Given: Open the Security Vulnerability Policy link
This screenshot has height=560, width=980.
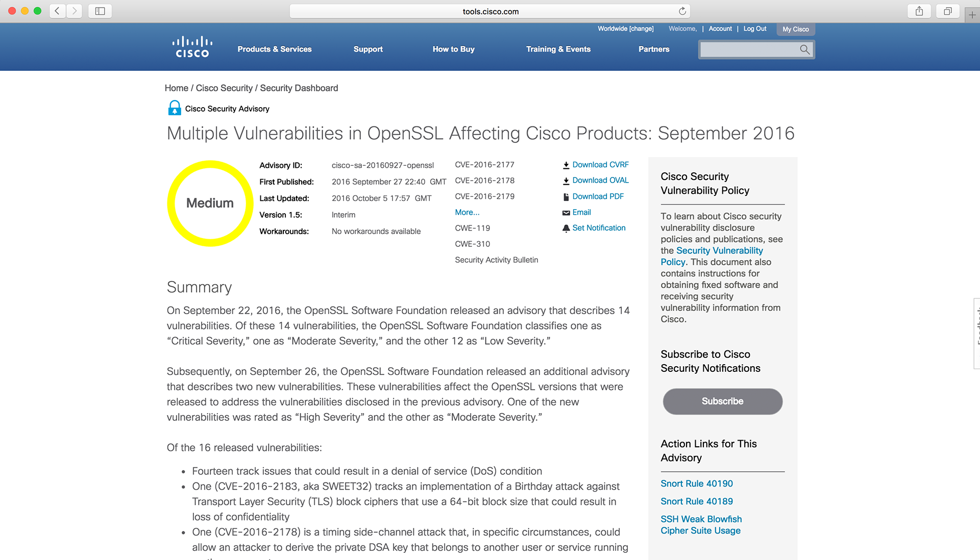Looking at the screenshot, I should point(712,256).
